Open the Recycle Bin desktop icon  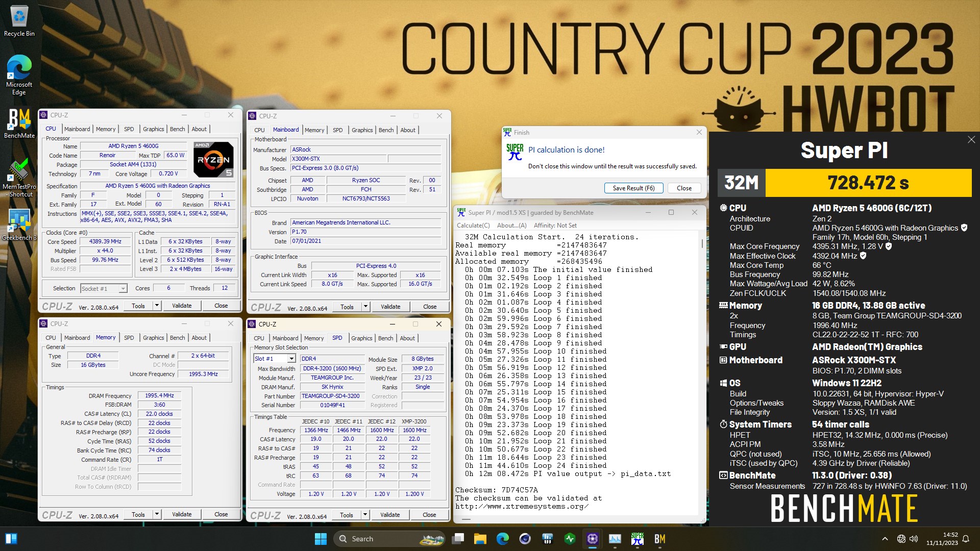(x=19, y=21)
